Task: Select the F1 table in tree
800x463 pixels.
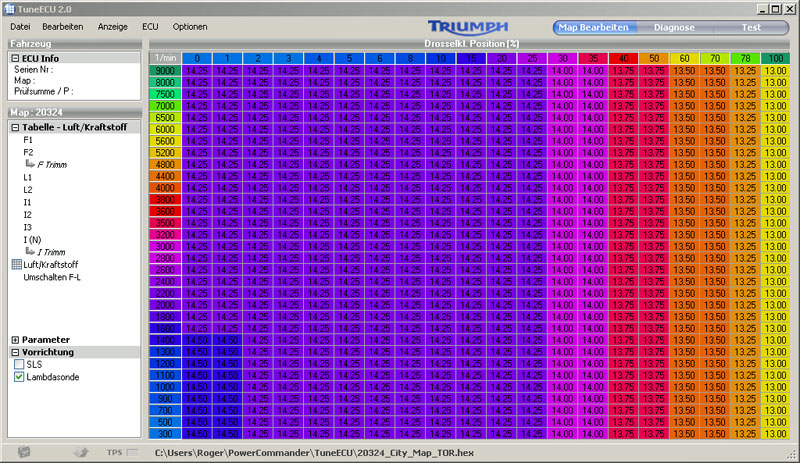Action: coord(28,140)
